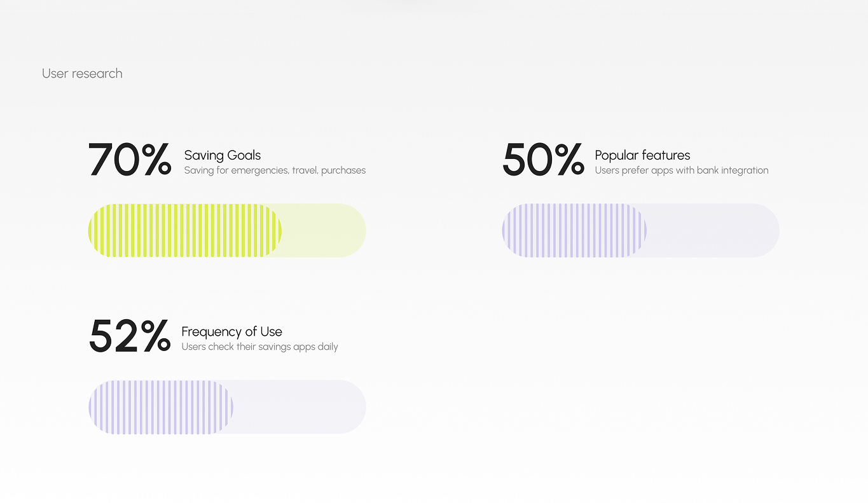Click the word "prefer" under Popular features
Viewport: 868px width, 503px height.
tap(636, 170)
